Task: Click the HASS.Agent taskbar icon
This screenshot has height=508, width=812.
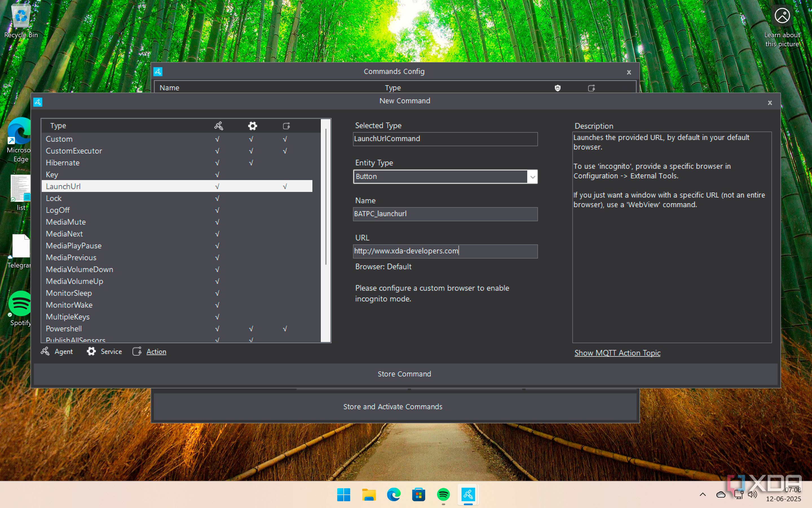Action: click(x=468, y=494)
